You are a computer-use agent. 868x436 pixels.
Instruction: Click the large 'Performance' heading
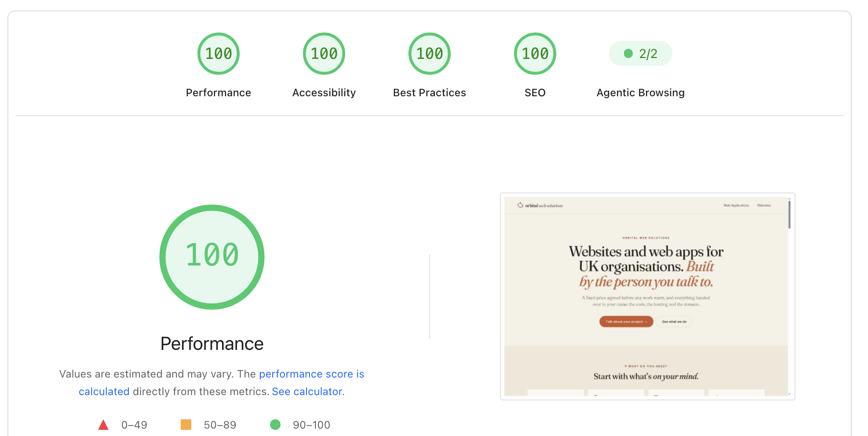(212, 344)
